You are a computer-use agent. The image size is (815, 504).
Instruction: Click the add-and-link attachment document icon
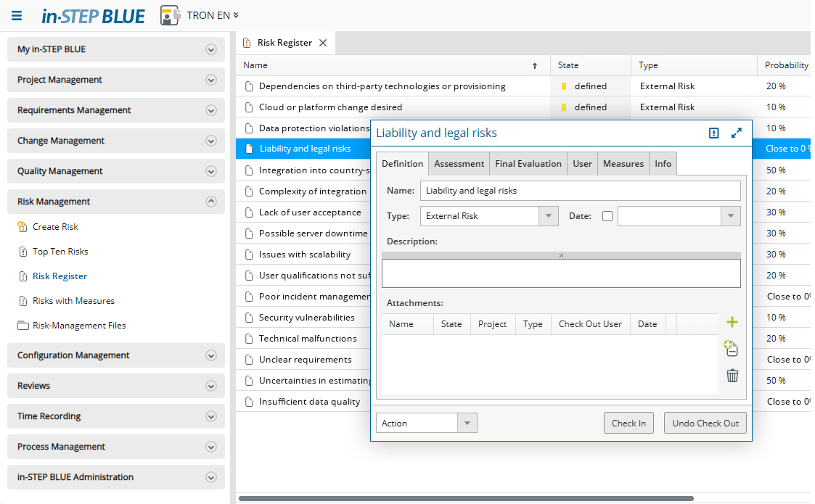point(732,349)
